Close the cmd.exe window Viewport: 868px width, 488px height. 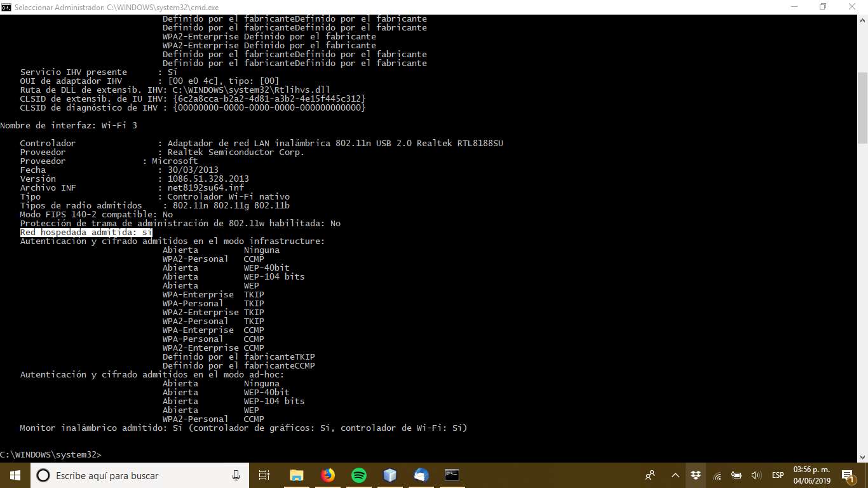(x=852, y=7)
